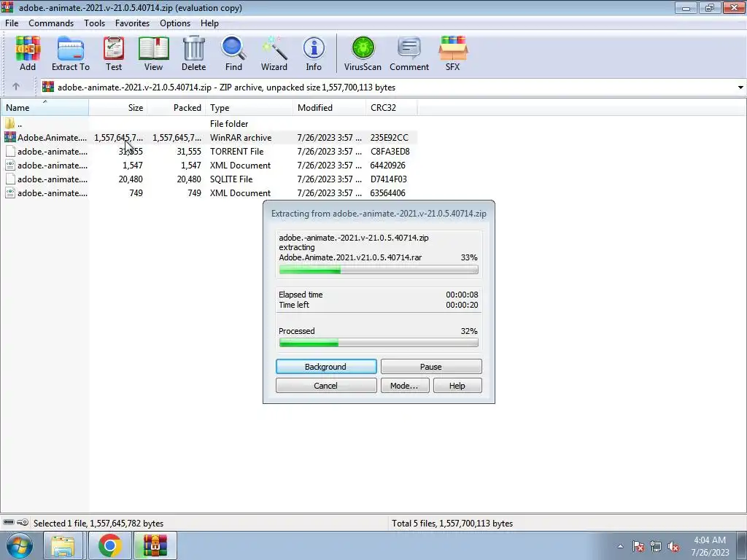Viewport: 747px width, 560px height.
Task: Open the View tool
Action: tap(153, 53)
